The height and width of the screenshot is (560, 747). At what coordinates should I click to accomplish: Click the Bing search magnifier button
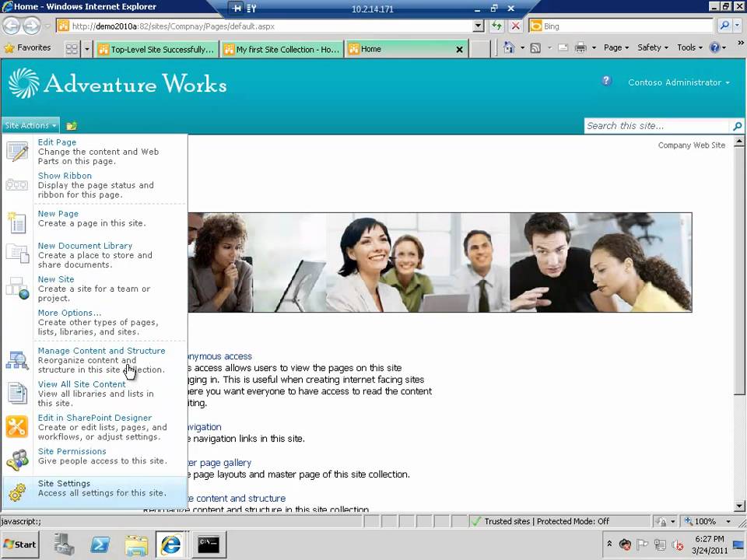724,26
